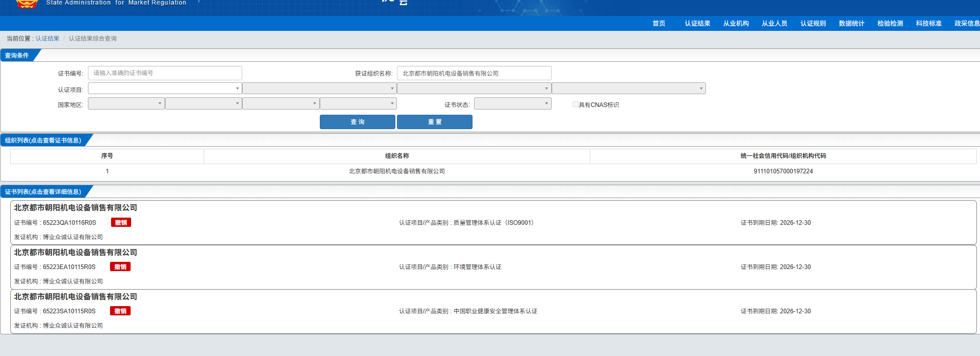Click into the 证书编号 input field
Screen dimensions: 980x356
point(165,73)
